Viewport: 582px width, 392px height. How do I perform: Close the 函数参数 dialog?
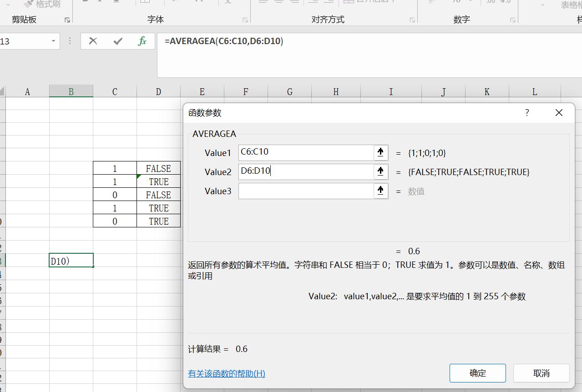coord(559,113)
